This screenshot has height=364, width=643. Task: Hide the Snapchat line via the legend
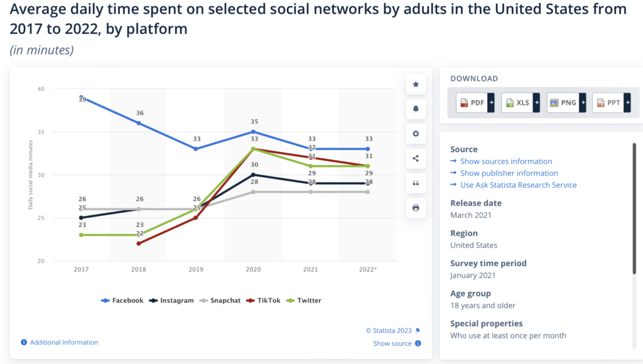225,300
